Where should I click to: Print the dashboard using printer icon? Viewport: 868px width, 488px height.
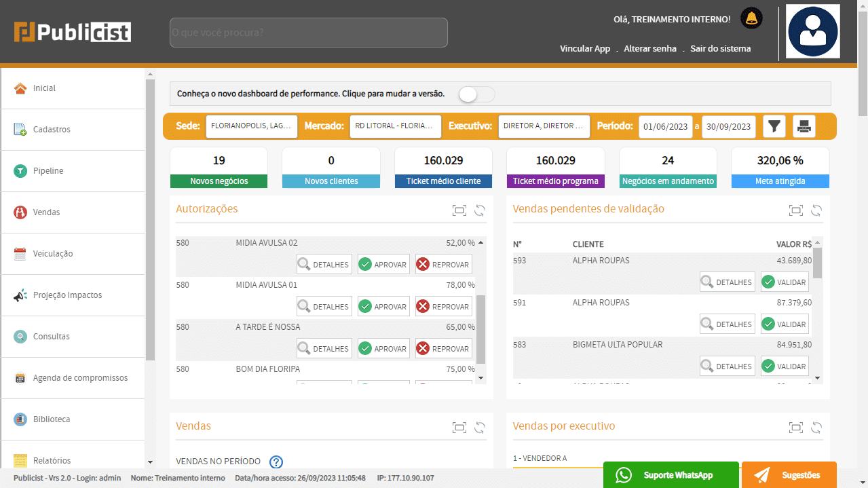pyautogui.click(x=804, y=126)
